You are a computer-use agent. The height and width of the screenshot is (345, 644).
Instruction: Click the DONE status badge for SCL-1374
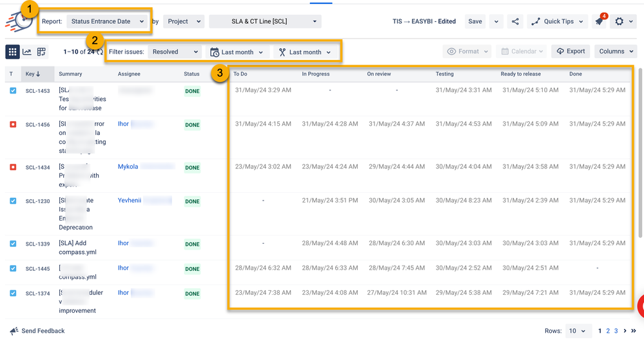click(192, 293)
